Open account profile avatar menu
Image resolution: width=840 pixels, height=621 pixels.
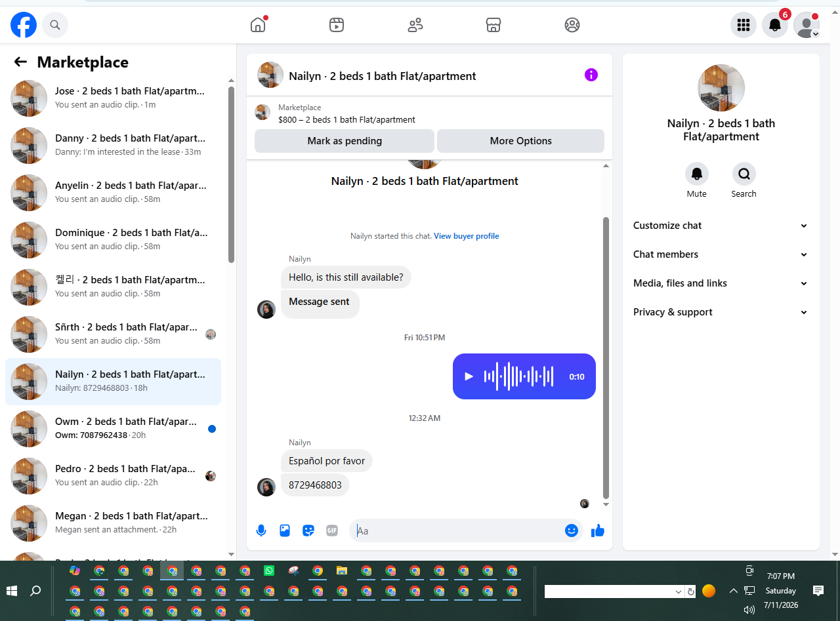[807, 25]
